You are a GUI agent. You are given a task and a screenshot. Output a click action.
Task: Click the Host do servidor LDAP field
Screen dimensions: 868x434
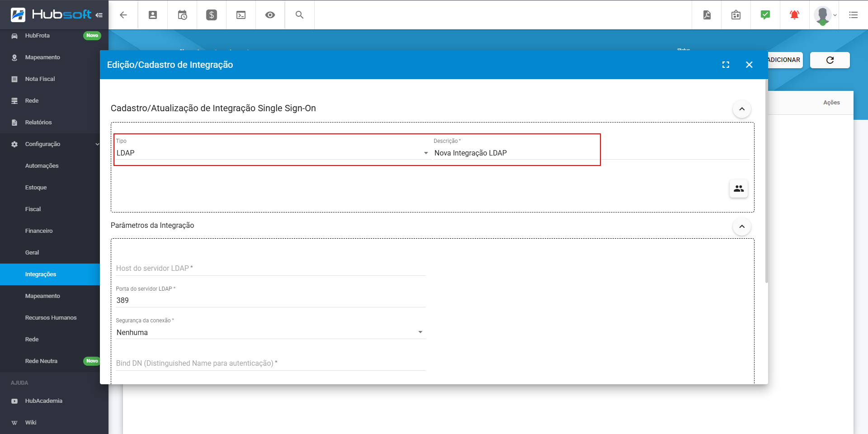click(270, 268)
